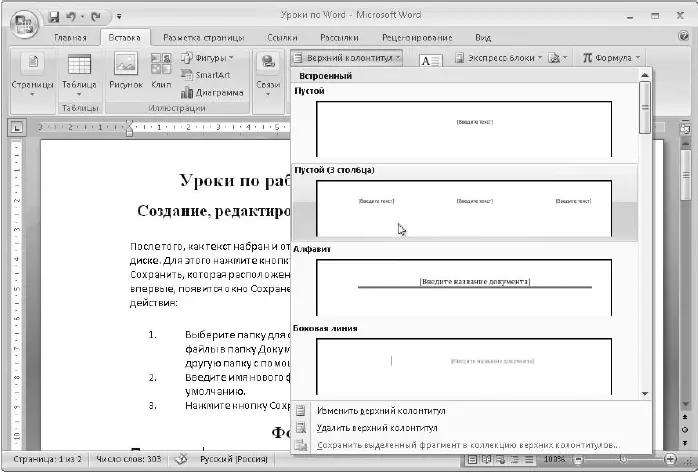Click the signature line icon next to Экспресс-блоки

click(x=558, y=58)
